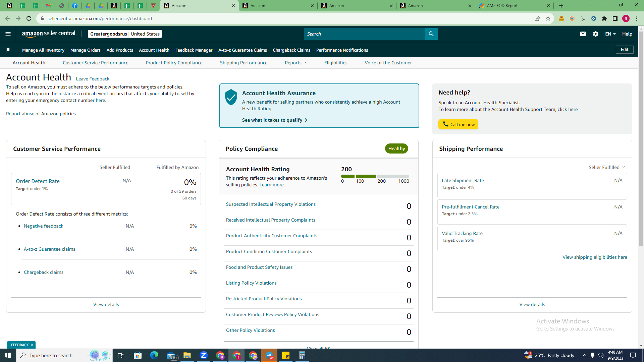
Task: Click the Seller Central search field
Action: (x=364, y=34)
